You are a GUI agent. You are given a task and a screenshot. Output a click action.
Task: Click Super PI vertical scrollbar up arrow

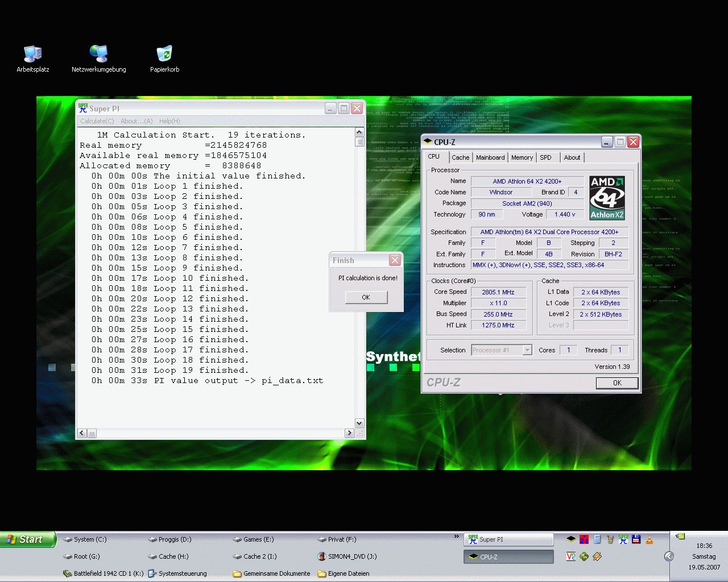[x=359, y=132]
